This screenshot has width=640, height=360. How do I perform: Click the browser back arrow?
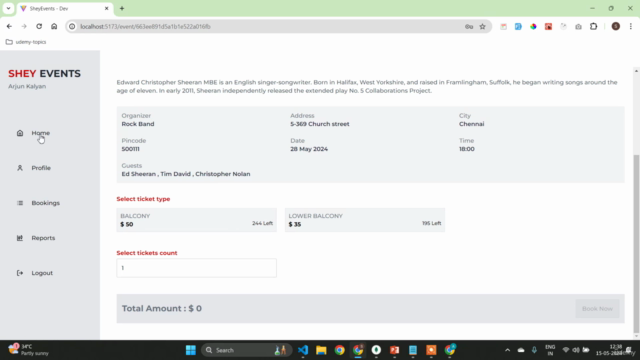[x=9, y=27]
